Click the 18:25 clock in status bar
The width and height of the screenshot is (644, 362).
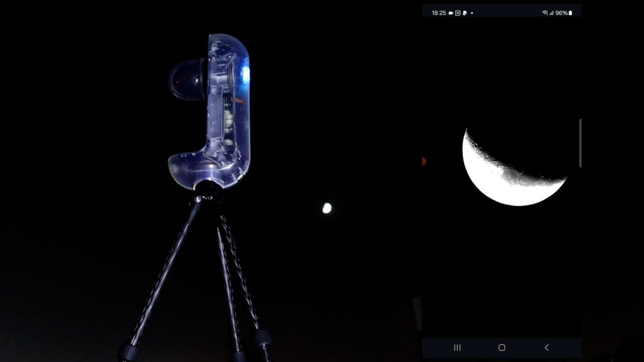click(x=438, y=13)
